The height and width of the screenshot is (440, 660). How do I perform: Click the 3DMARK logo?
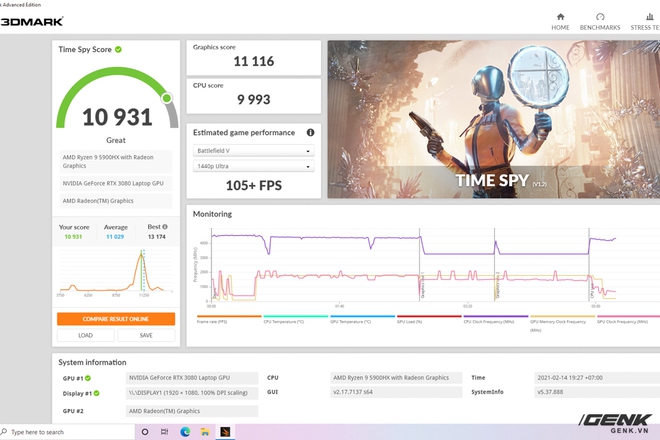tap(32, 21)
